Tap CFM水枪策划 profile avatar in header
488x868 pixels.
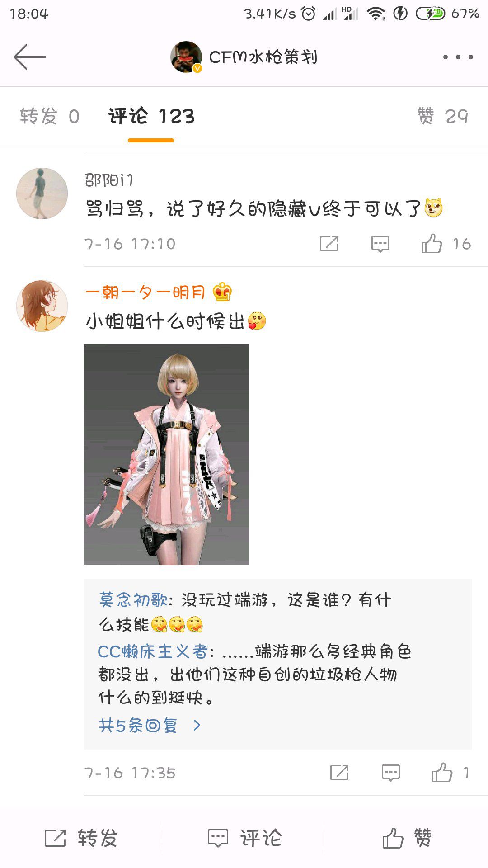pyautogui.click(x=186, y=57)
